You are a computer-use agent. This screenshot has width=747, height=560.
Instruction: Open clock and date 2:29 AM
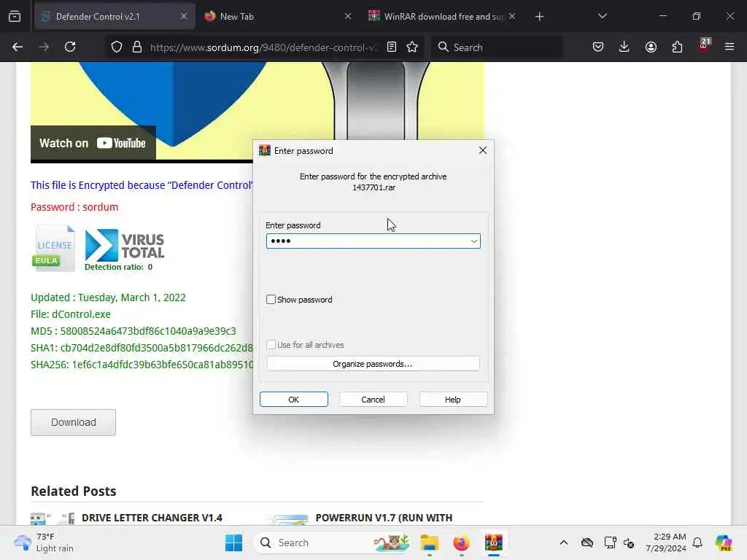click(666, 542)
